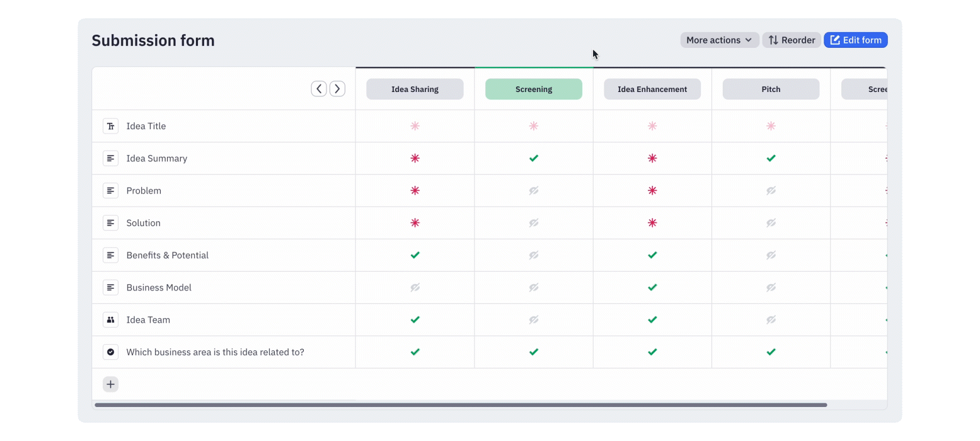Select the Pitch phase column header
This screenshot has height=441, width=980.
771,89
